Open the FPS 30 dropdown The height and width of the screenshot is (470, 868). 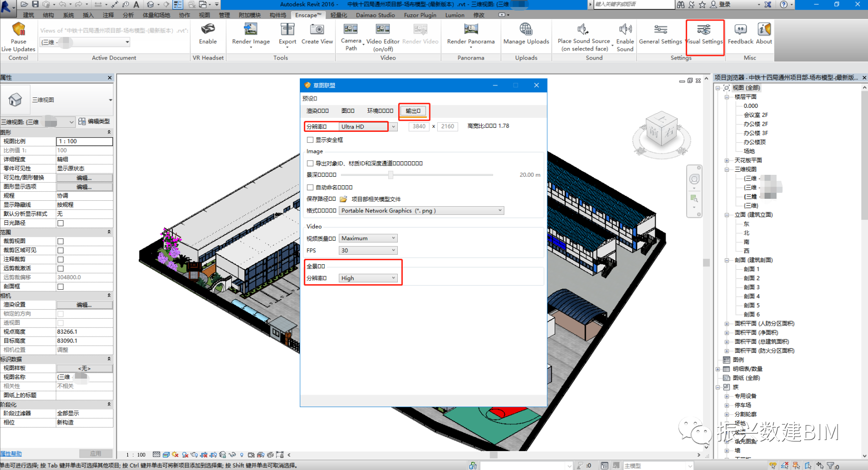368,251
